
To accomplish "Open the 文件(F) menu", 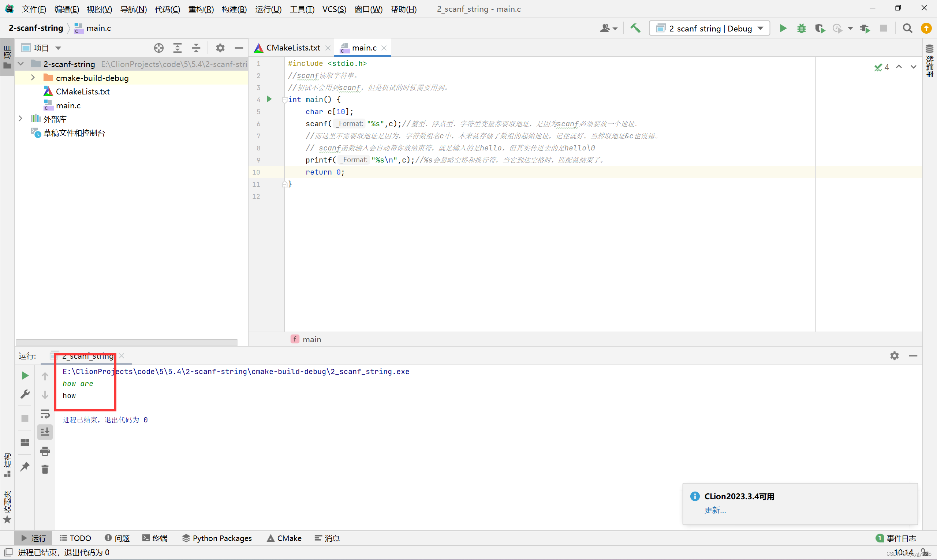I will pyautogui.click(x=34, y=9).
